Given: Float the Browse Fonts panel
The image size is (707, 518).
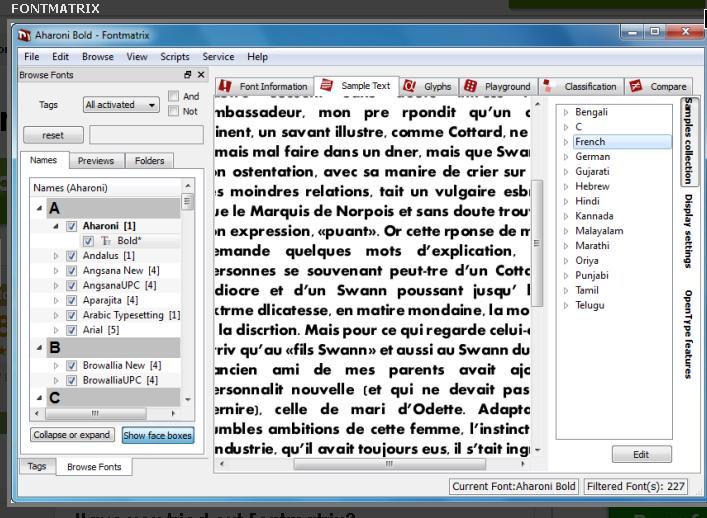Looking at the screenshot, I should click(x=188, y=75).
